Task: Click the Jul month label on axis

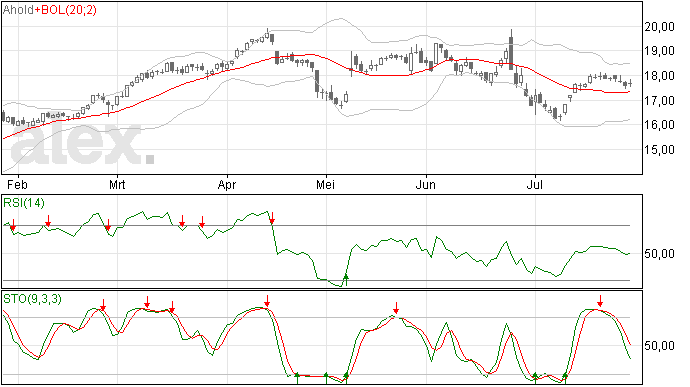Action: 535,184
